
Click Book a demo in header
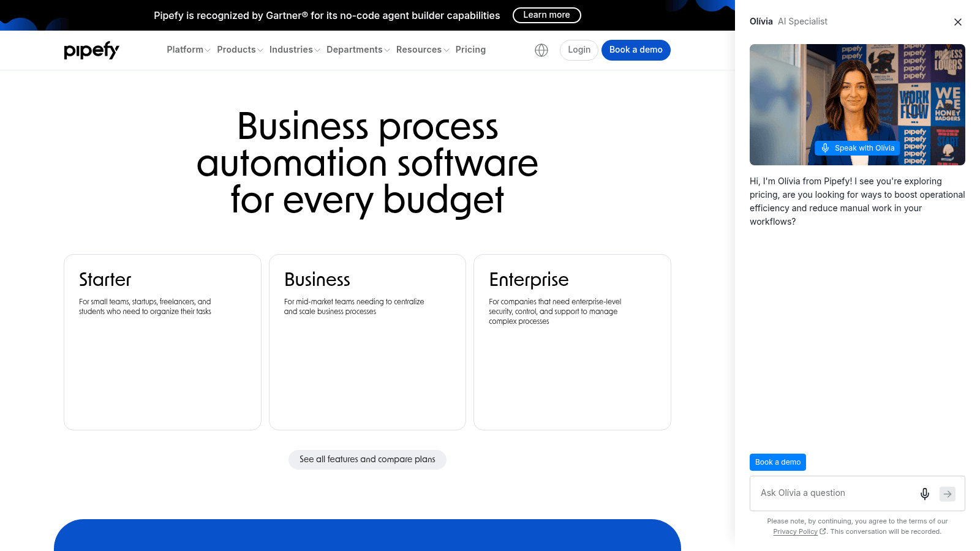tap(636, 50)
